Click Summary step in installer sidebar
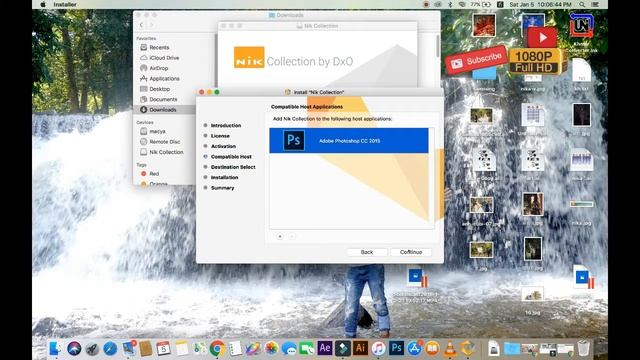640x360 pixels. point(222,188)
